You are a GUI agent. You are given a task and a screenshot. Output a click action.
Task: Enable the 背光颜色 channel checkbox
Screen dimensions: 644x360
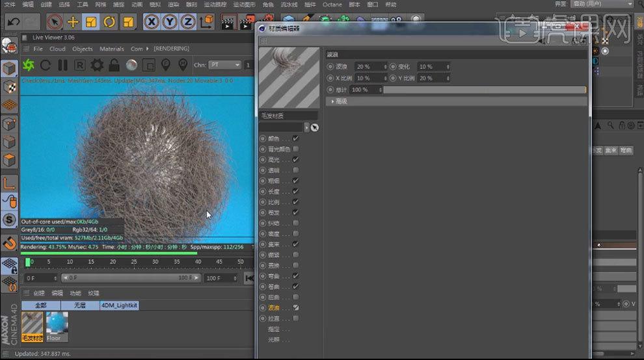tap(296, 149)
